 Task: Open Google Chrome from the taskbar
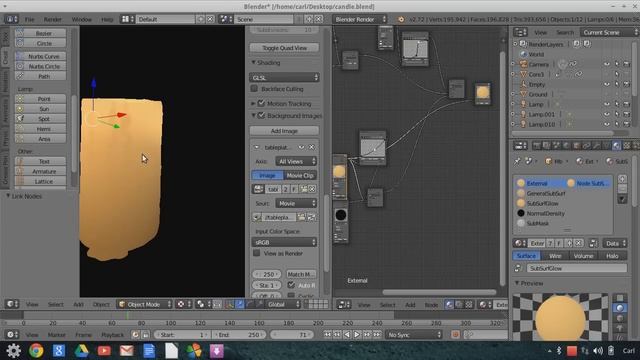point(36,351)
